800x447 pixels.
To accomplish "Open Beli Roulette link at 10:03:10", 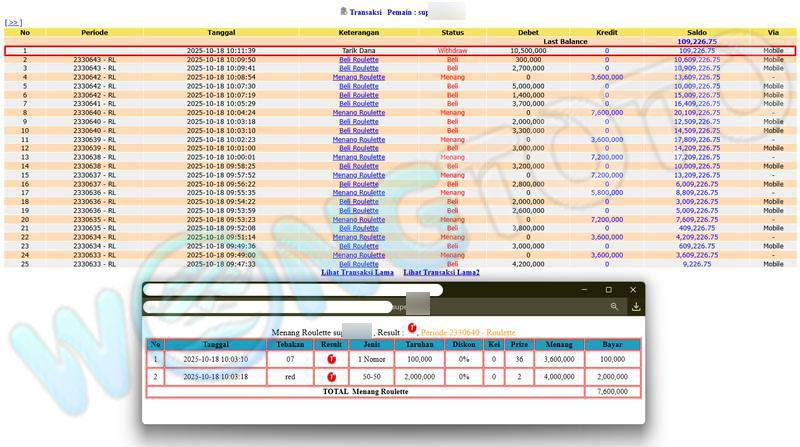I will point(359,131).
